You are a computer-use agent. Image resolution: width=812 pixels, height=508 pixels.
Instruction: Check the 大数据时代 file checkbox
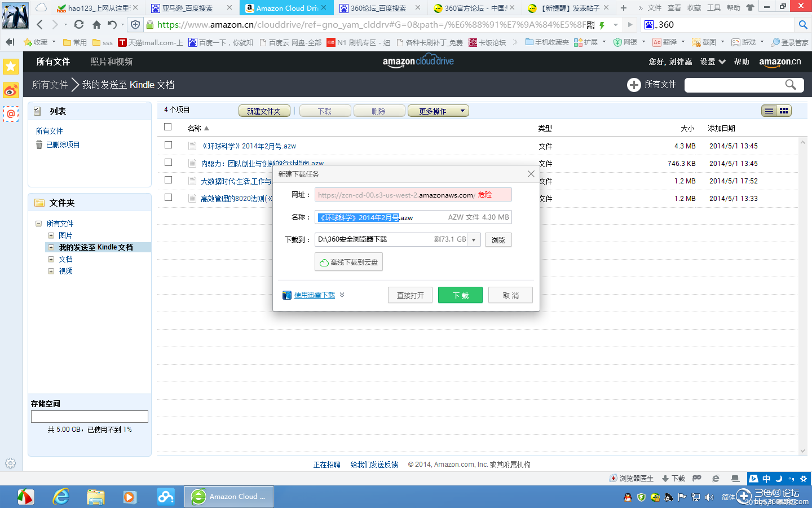(x=168, y=180)
